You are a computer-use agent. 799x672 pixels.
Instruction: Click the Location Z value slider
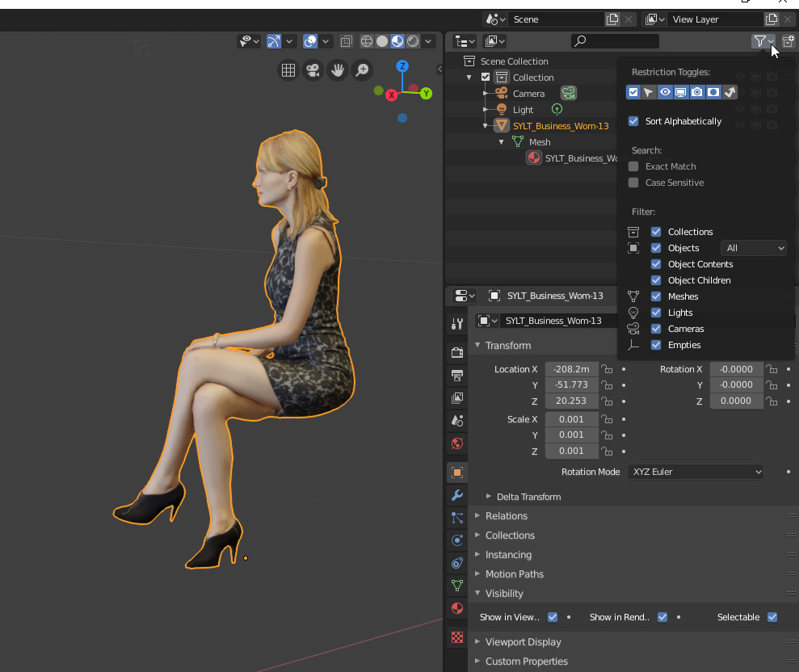[x=571, y=401]
